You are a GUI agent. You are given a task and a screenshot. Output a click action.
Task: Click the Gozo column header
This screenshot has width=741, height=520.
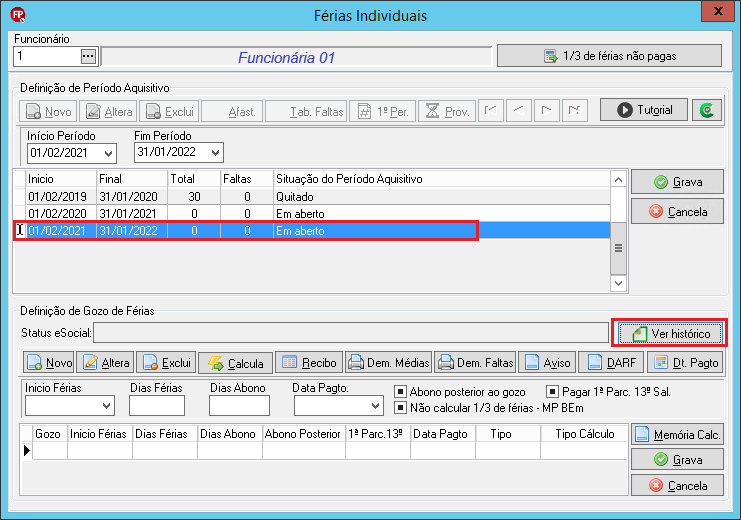point(50,434)
